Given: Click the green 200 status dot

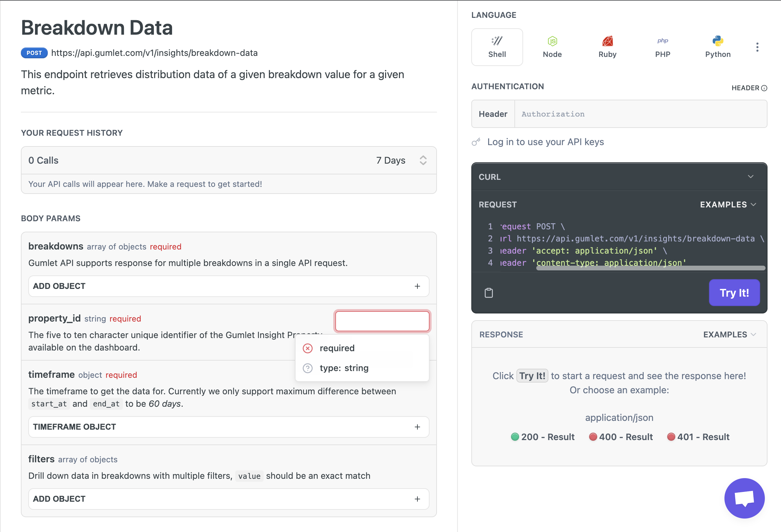Looking at the screenshot, I should [x=515, y=437].
